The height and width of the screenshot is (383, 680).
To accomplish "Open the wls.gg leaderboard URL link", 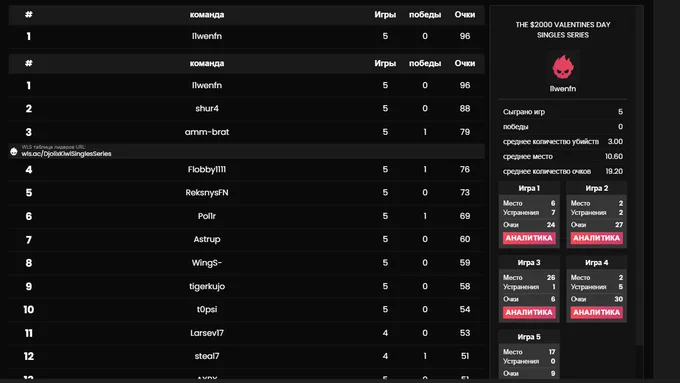I will coord(66,154).
